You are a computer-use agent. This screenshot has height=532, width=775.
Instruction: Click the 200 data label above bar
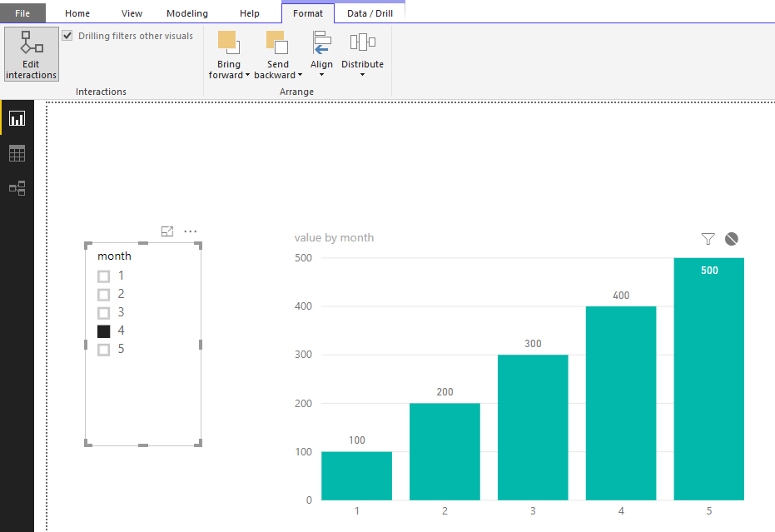coord(445,392)
